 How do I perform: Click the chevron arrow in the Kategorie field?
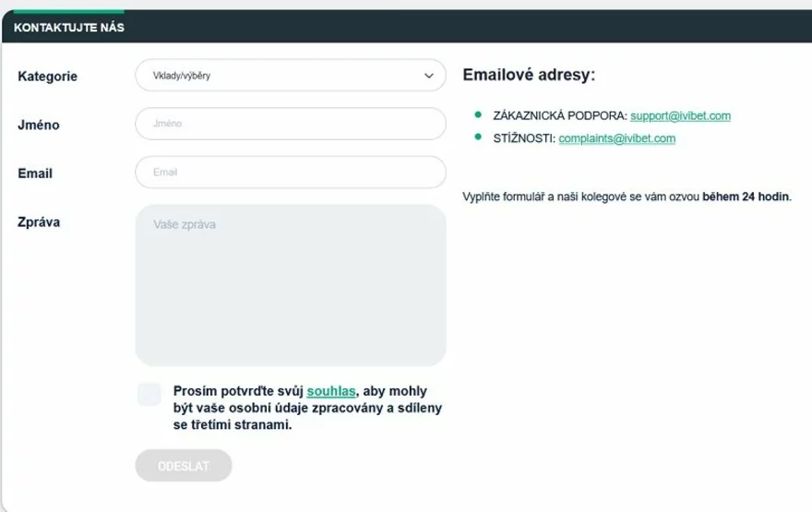point(428,76)
